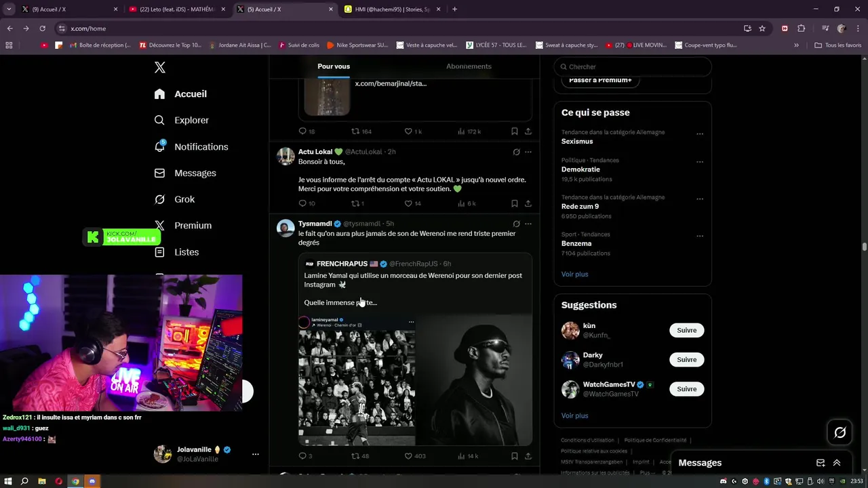The width and height of the screenshot is (868, 488).
Task: Repost the Actu Lokal post
Action: 355,203
